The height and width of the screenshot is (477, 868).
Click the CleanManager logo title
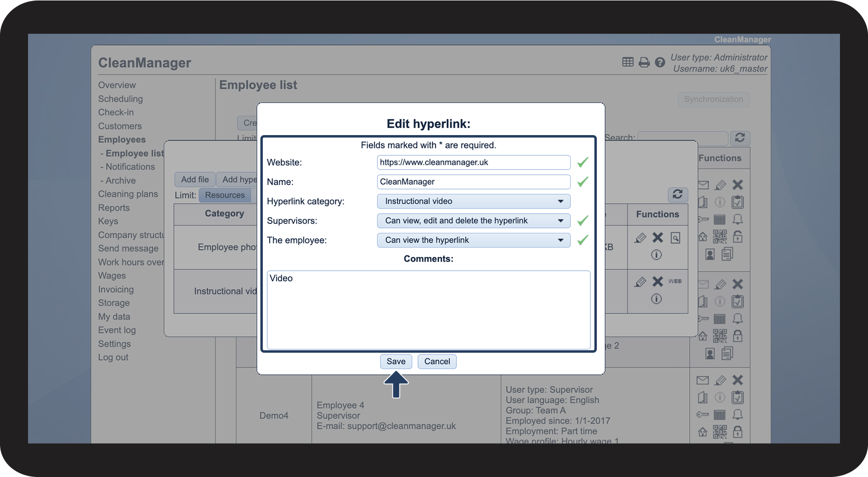[144, 63]
